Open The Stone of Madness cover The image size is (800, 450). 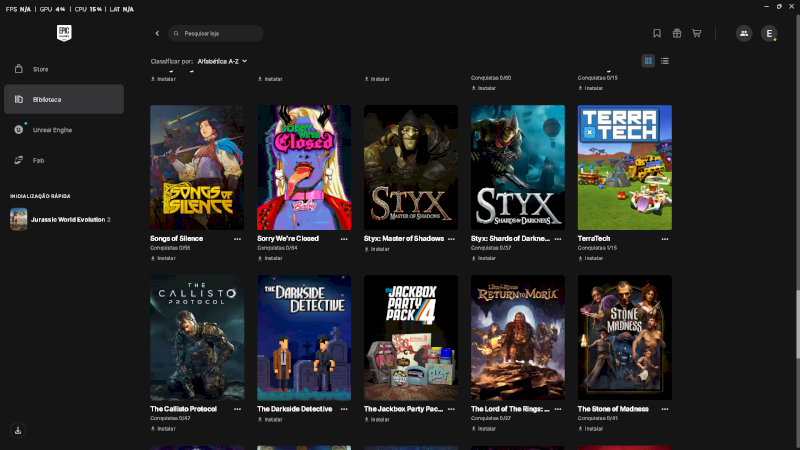click(624, 338)
